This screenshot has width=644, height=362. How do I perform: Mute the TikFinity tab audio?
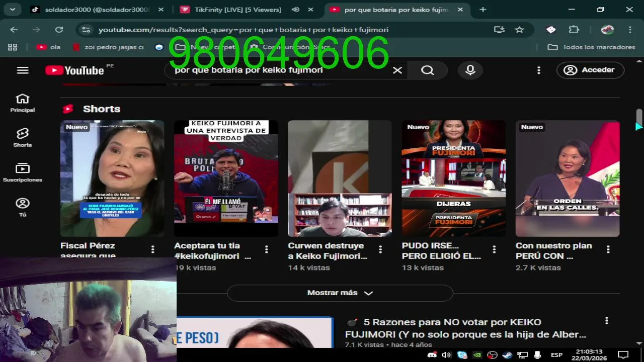[x=295, y=10]
